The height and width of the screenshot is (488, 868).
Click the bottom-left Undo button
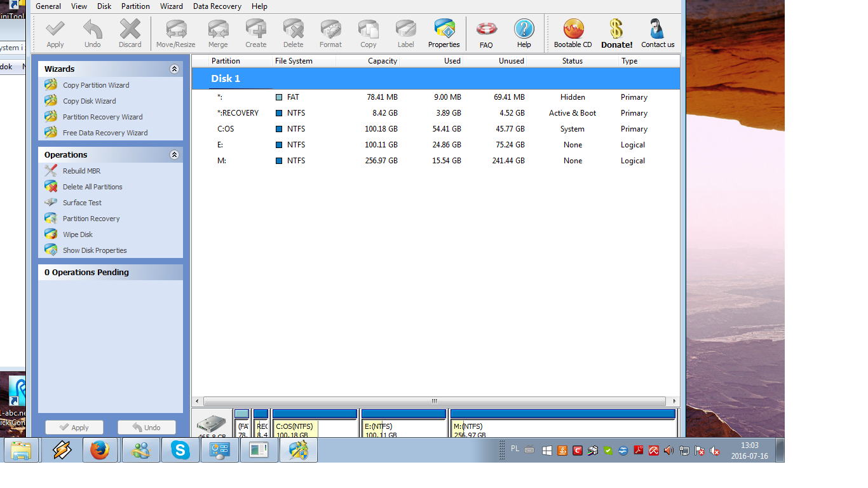point(146,428)
